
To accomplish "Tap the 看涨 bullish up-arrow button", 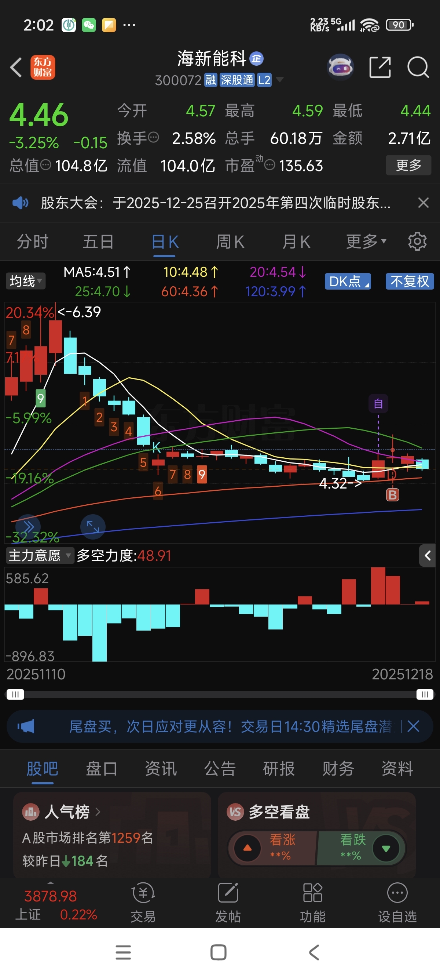I will click(247, 848).
